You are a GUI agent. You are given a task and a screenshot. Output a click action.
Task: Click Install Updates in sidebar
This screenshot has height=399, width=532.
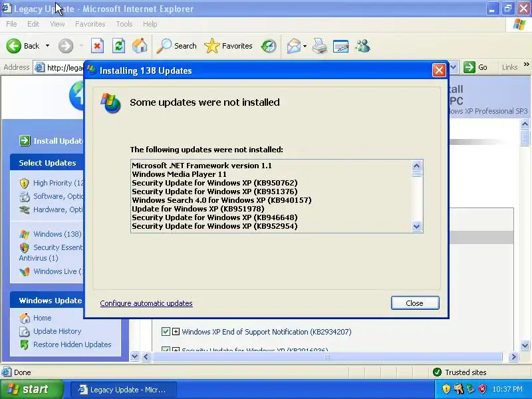tap(51, 141)
